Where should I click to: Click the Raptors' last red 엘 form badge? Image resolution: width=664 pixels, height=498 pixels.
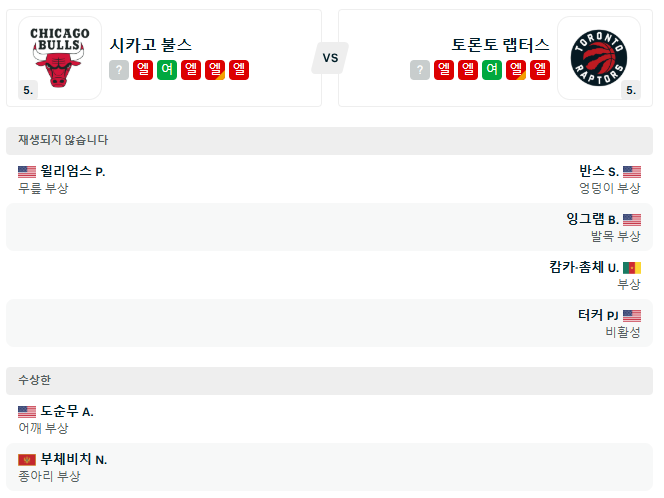pyautogui.click(x=539, y=70)
